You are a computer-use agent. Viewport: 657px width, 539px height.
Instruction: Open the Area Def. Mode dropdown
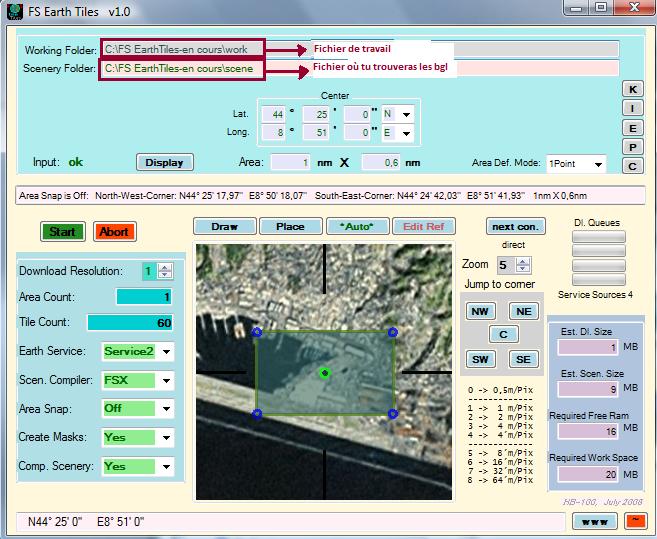[x=598, y=164]
